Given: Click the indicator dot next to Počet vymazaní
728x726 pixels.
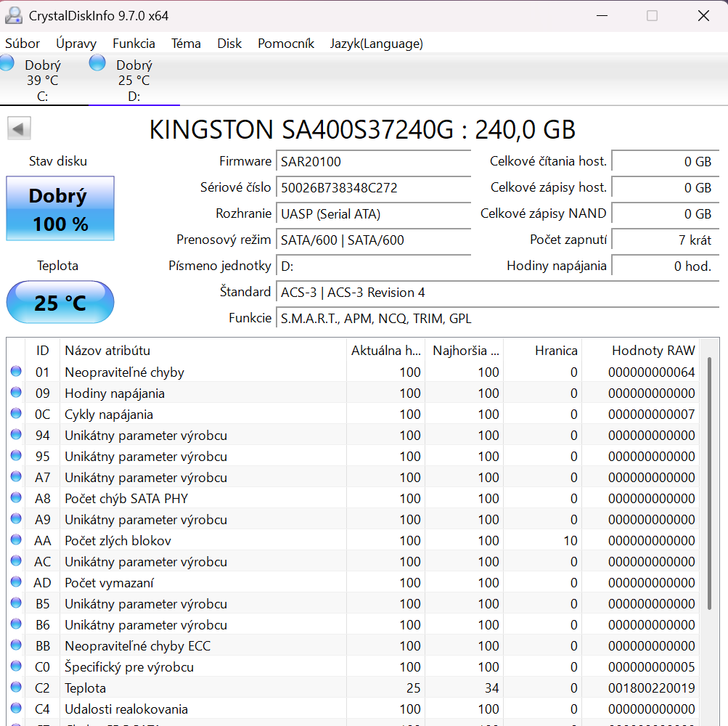Looking at the screenshot, I should [x=16, y=582].
